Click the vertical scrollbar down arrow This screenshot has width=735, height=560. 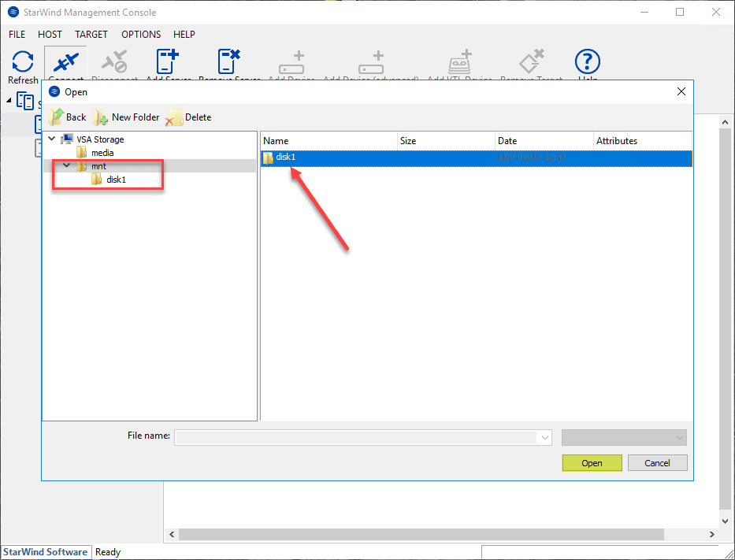coord(726,521)
